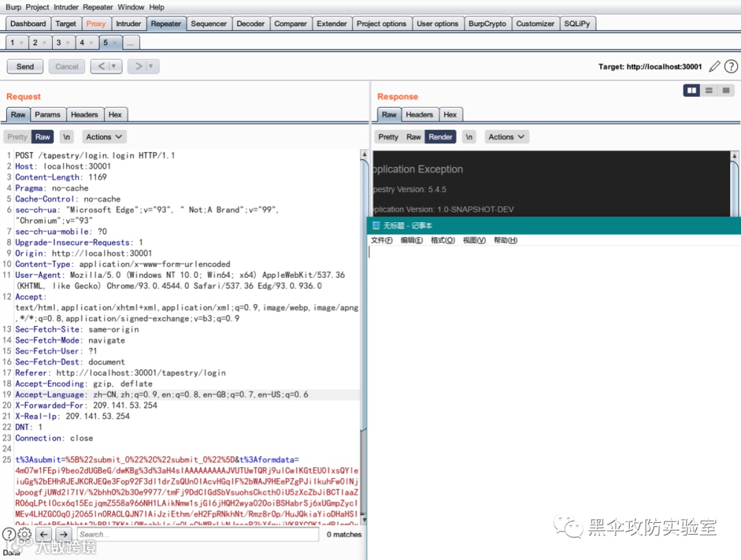Switch to the Comparer tab
This screenshot has width=741, height=560.
[x=291, y=23]
